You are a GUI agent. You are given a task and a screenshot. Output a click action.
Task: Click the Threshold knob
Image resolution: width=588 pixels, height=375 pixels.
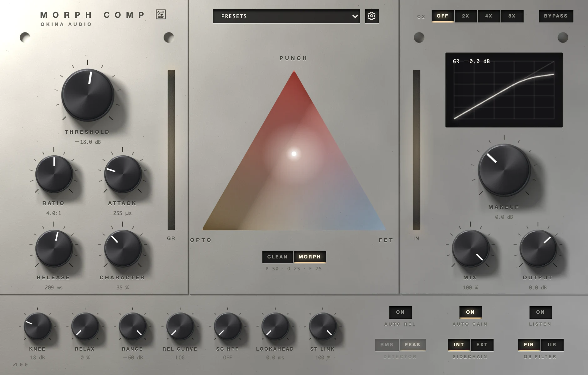point(88,95)
